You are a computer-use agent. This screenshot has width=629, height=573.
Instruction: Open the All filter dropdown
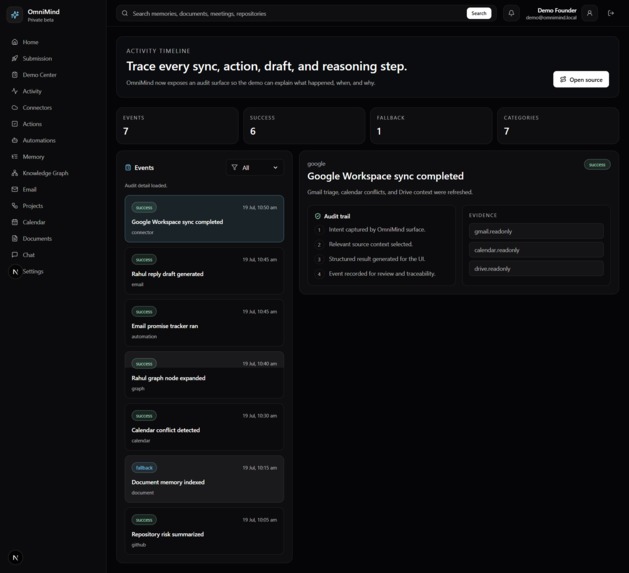(255, 168)
